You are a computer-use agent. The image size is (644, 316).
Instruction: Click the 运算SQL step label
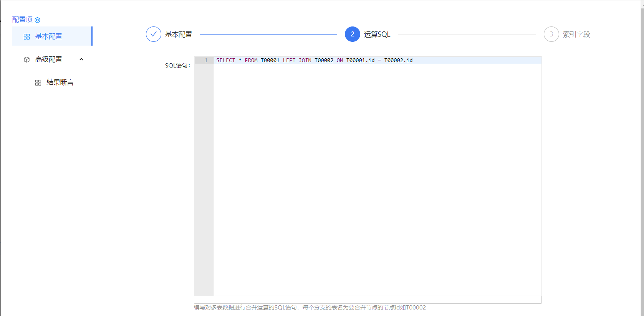pyautogui.click(x=377, y=35)
